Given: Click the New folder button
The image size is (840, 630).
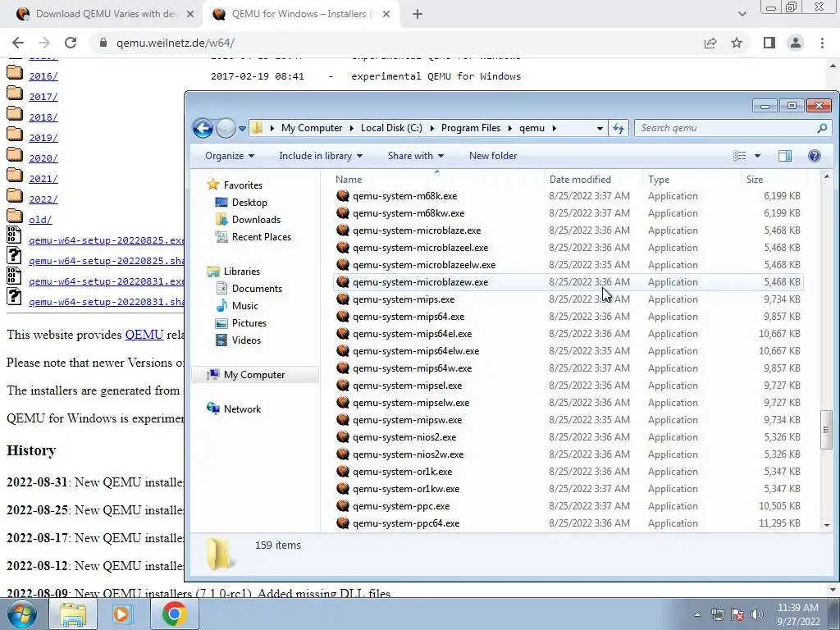Looking at the screenshot, I should pos(493,156).
